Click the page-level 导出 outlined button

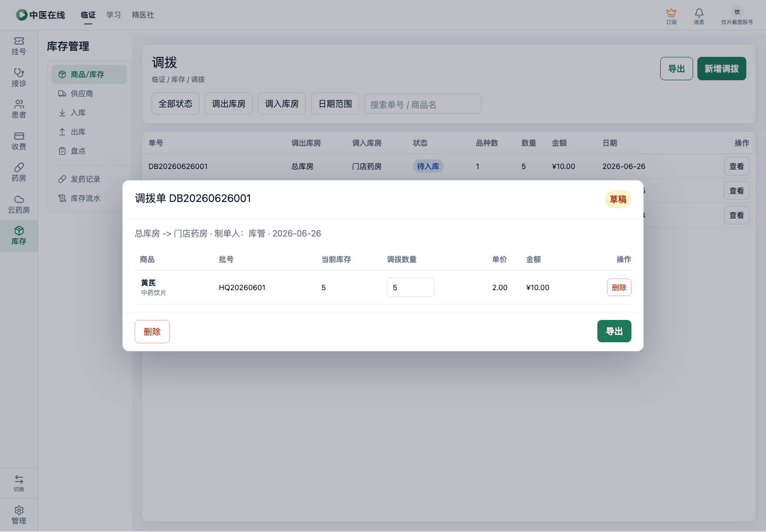[677, 69]
